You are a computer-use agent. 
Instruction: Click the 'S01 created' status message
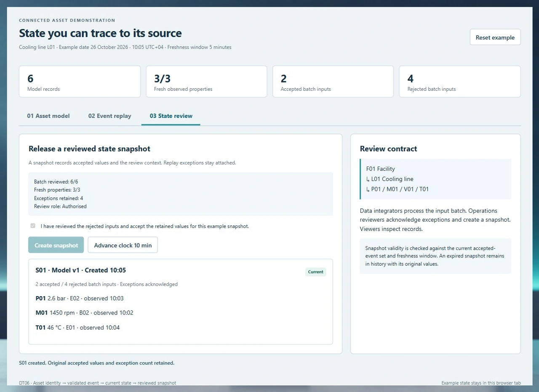pyautogui.click(x=97, y=363)
